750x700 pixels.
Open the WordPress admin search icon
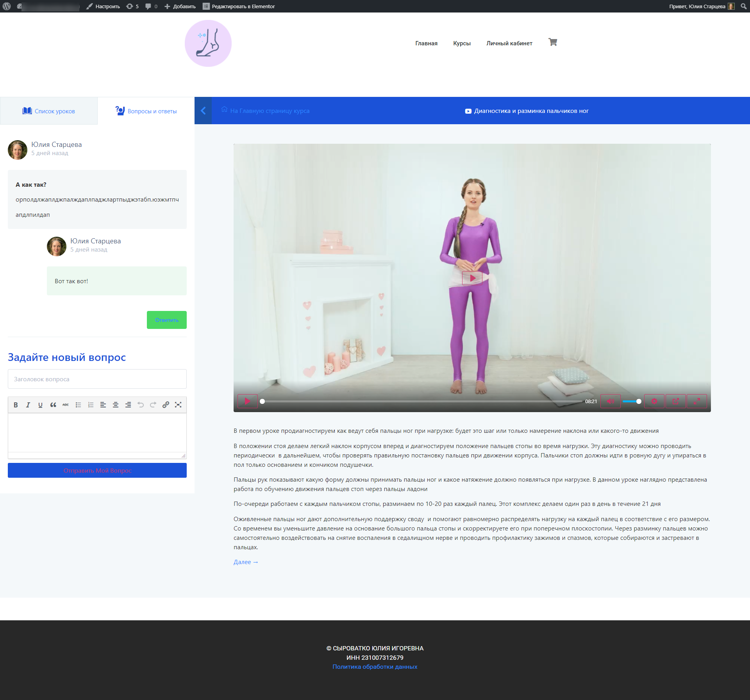click(x=743, y=6)
